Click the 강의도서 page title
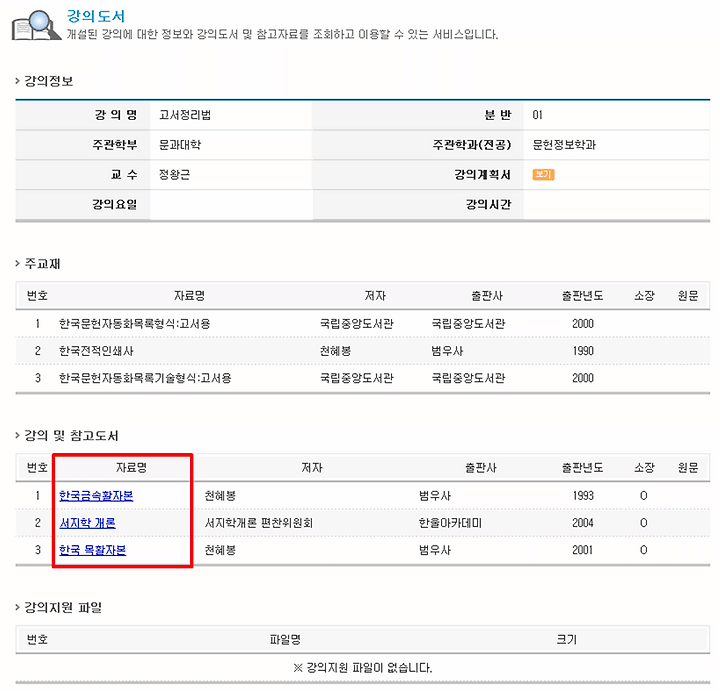 click(x=96, y=17)
